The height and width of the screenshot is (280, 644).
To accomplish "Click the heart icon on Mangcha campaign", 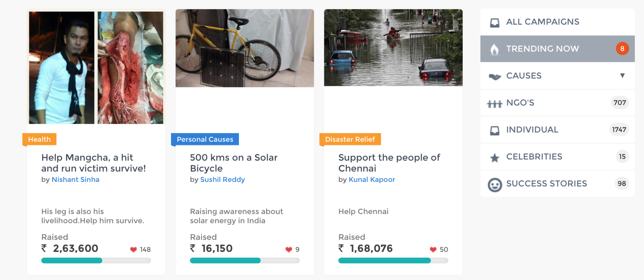I will 133,249.
